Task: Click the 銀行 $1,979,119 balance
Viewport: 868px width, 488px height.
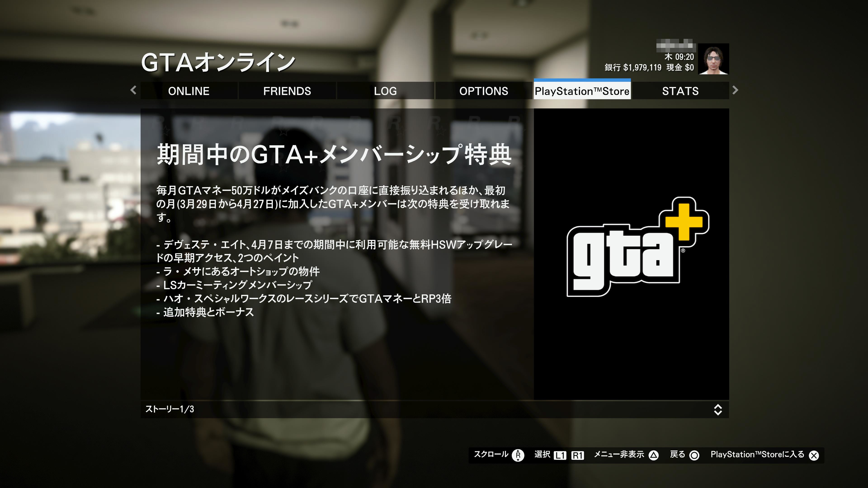Action: click(633, 67)
